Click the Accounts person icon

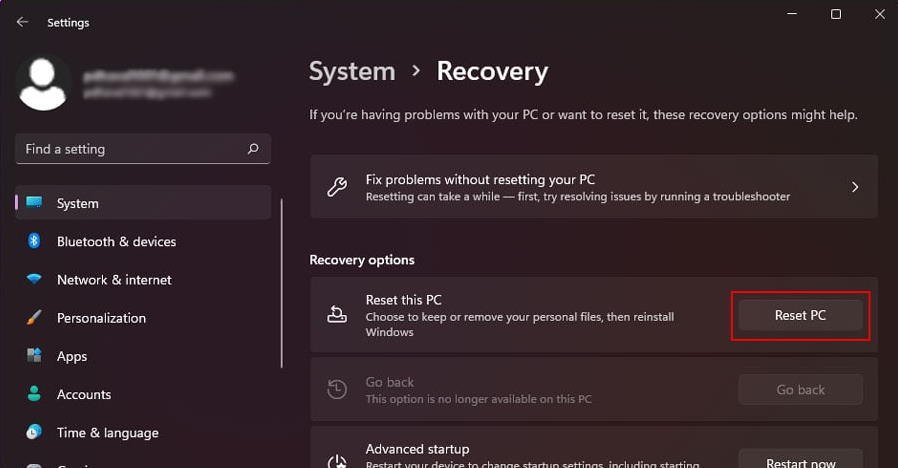click(34, 394)
